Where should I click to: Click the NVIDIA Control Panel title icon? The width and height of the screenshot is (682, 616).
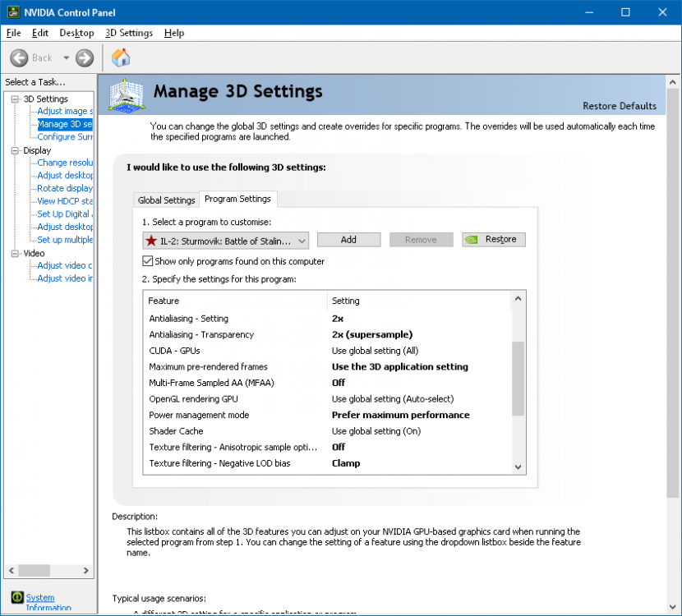pos(12,12)
